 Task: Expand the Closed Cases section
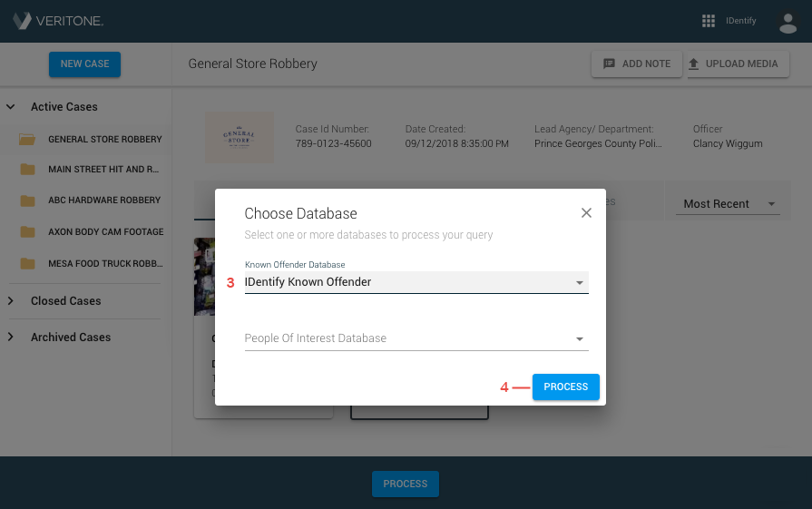pos(10,301)
